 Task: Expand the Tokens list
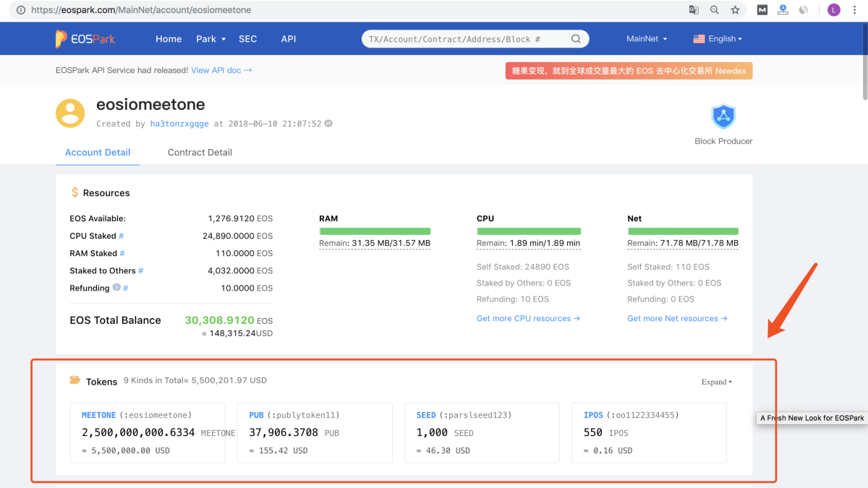tap(717, 382)
